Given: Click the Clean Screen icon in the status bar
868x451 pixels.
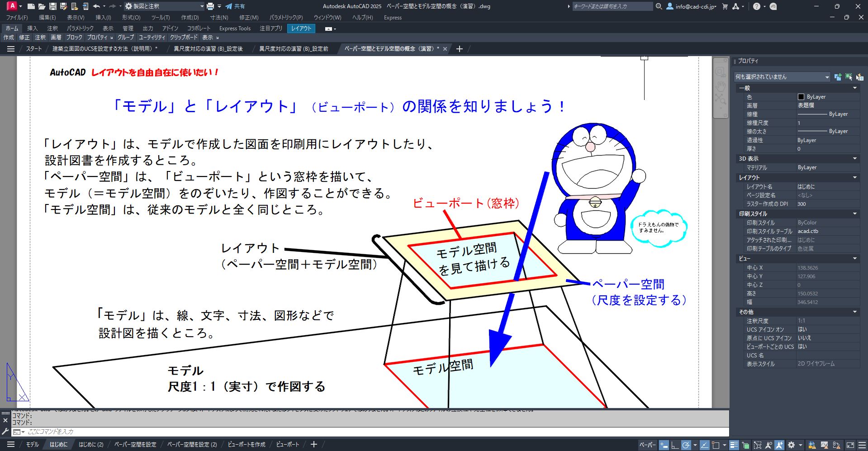Looking at the screenshot, I should coord(850,445).
